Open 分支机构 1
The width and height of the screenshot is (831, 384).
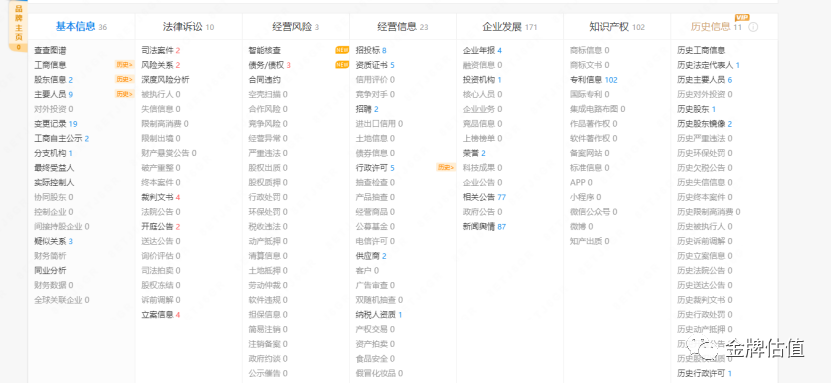click(54, 154)
